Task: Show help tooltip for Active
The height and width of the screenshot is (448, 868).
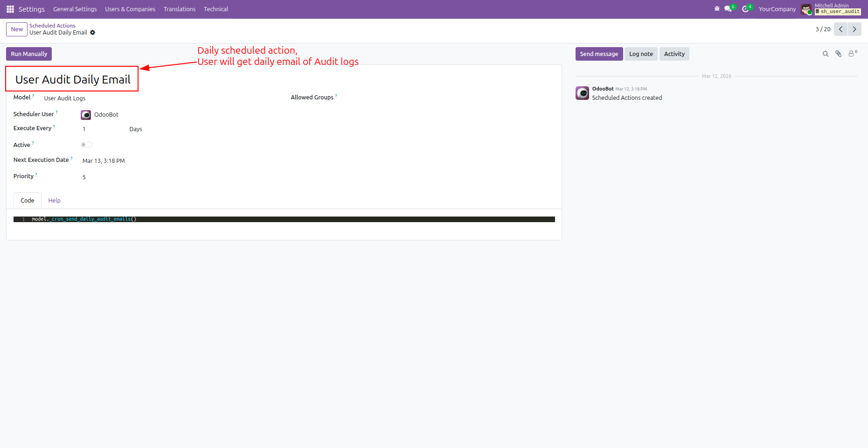Action: click(x=33, y=143)
